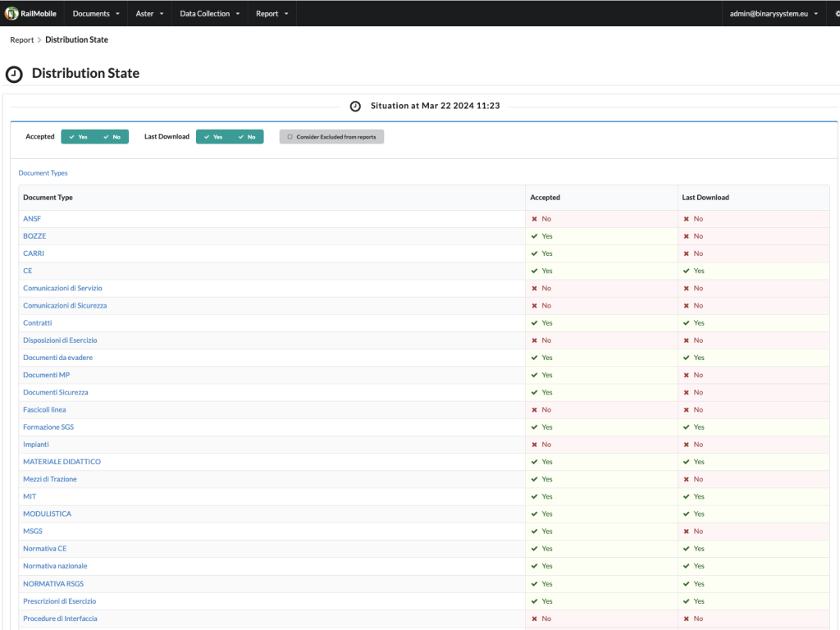
Task: Open the CARRI document type
Action: 33,253
